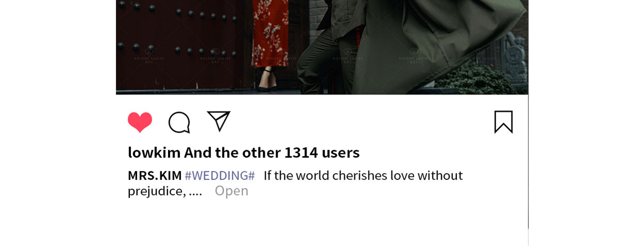
Task: Save post with the bookmark icon
Action: 503,122
